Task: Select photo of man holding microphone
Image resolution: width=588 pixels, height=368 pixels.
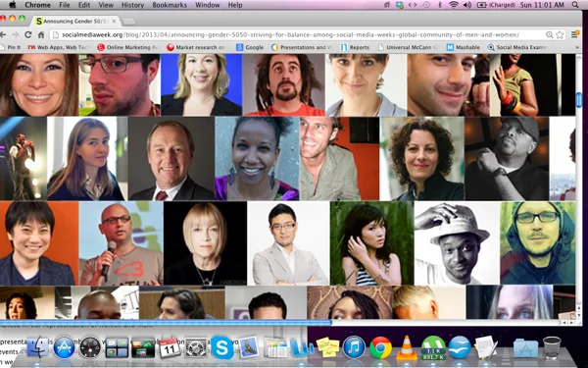Action: coord(122,243)
